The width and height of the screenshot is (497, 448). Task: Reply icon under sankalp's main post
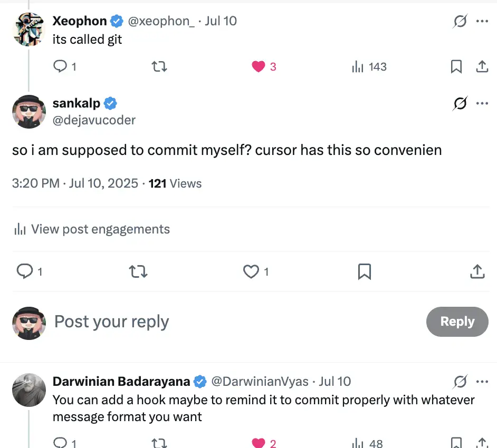pyautogui.click(x=25, y=271)
